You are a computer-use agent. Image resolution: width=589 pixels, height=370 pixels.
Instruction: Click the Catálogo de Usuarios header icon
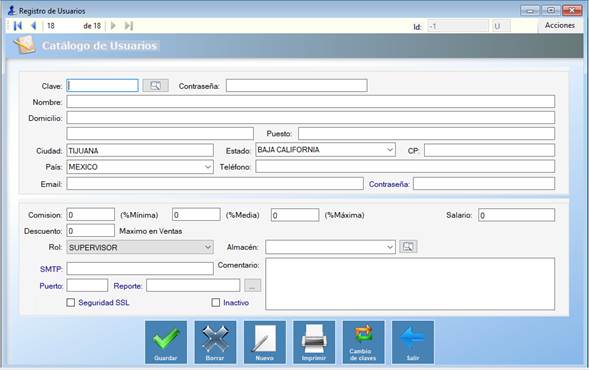pyautogui.click(x=25, y=45)
